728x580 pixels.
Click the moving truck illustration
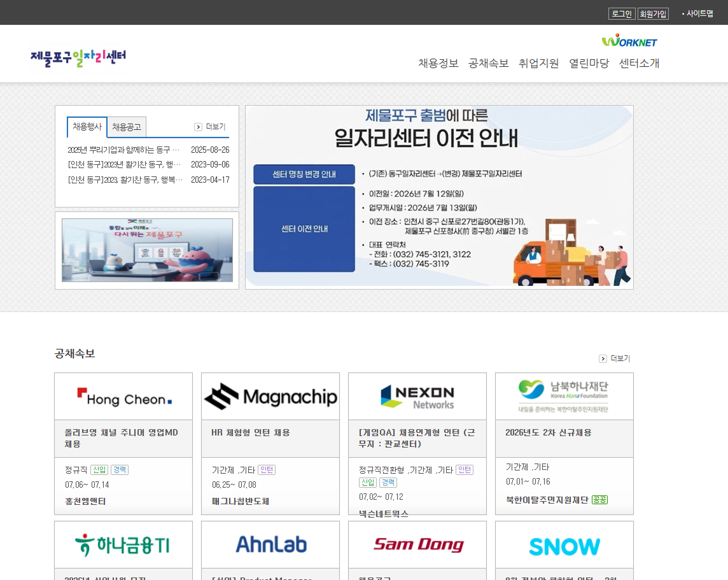571,253
